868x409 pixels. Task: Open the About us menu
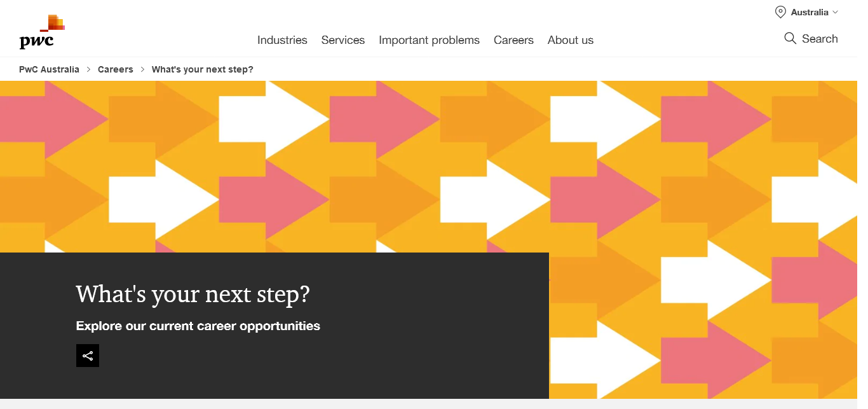point(571,40)
